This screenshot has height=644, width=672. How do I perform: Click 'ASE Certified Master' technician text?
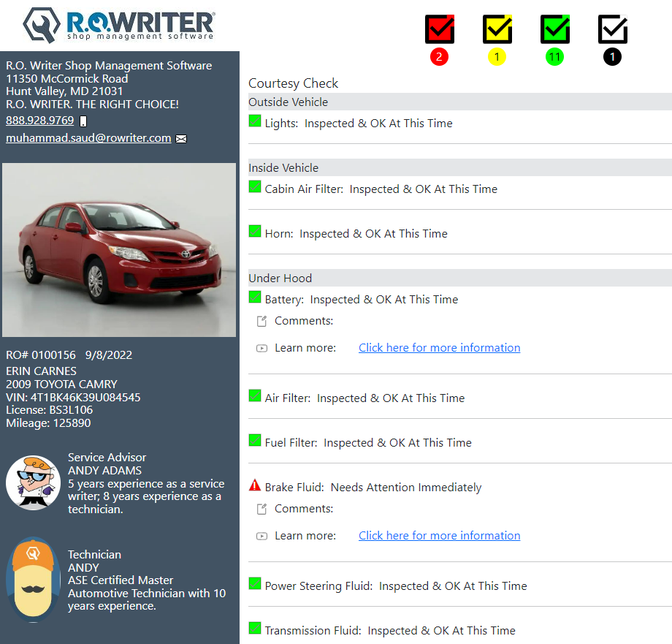coord(121,580)
